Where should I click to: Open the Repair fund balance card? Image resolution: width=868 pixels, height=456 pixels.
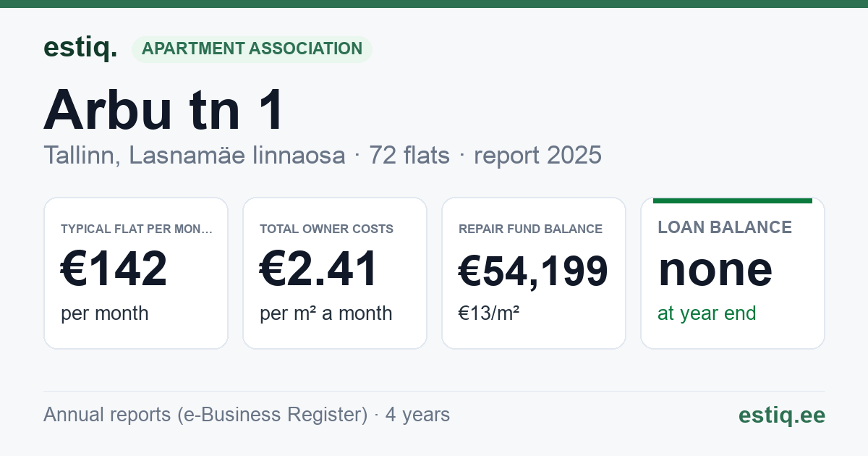534,273
